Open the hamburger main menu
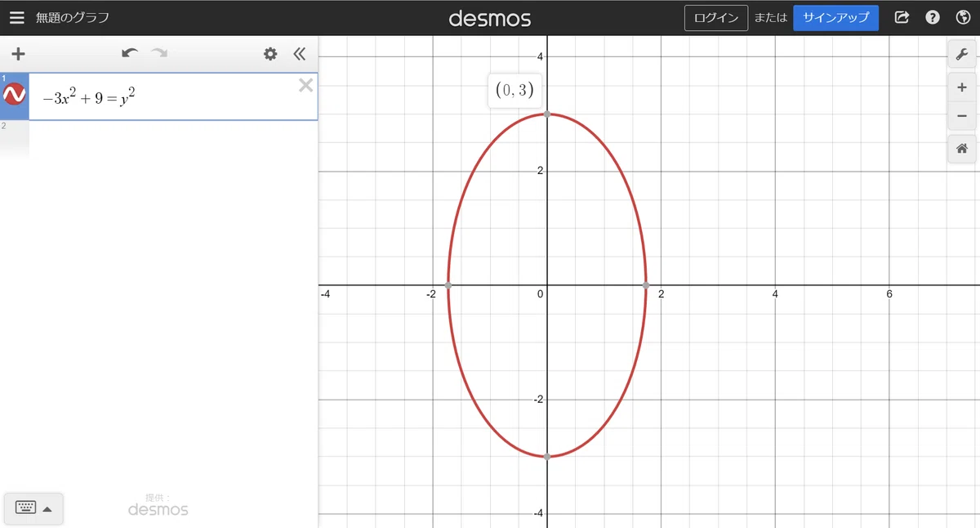This screenshot has width=980, height=528. pyautogui.click(x=16, y=17)
